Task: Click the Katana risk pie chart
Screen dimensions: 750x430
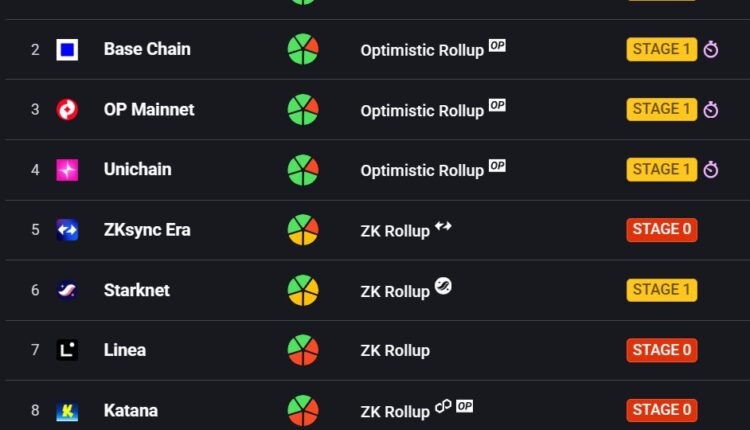Action: [x=303, y=410]
